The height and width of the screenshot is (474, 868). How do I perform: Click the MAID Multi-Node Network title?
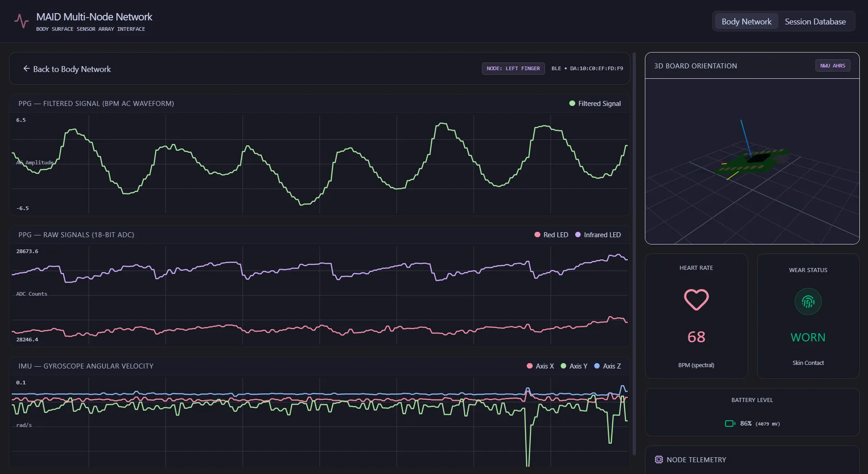[94, 17]
